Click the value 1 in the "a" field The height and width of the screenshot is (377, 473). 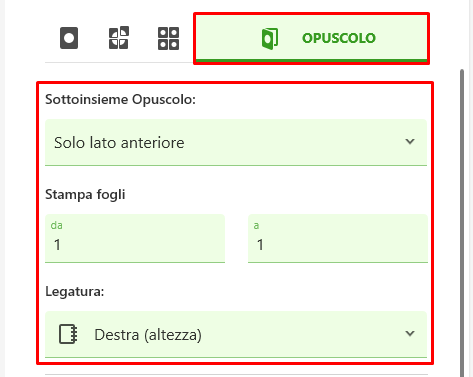pyautogui.click(x=260, y=245)
